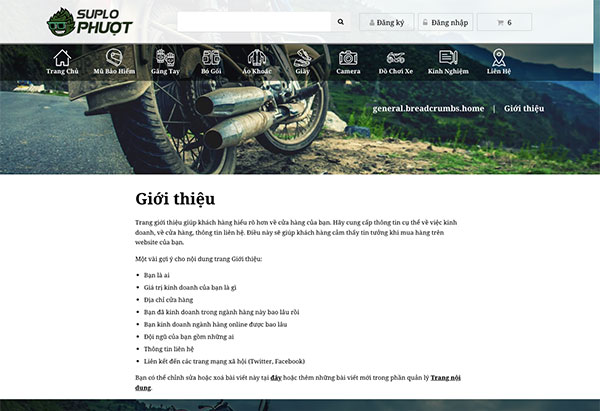Click the news icon for Kinh Nghiệm
Screen dimensions: 600x411
click(x=448, y=57)
